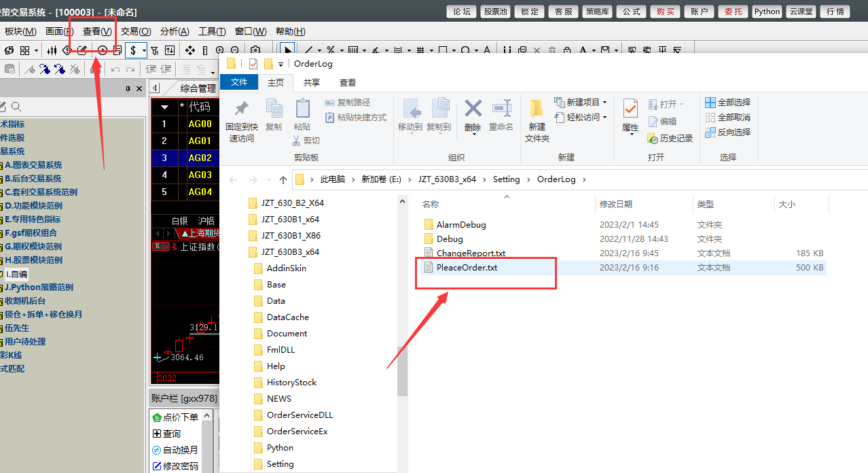Sort by the 修改日期 column header
Viewport: 868px width, 473px height.
click(x=615, y=204)
